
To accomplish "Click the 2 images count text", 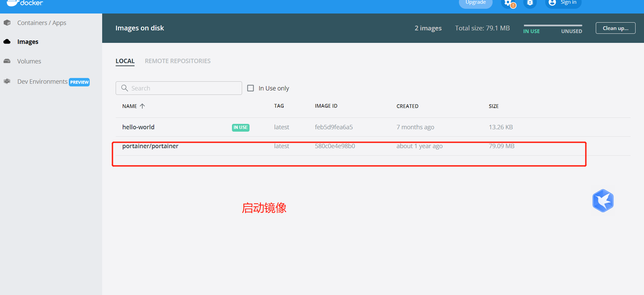I will 428,28.
